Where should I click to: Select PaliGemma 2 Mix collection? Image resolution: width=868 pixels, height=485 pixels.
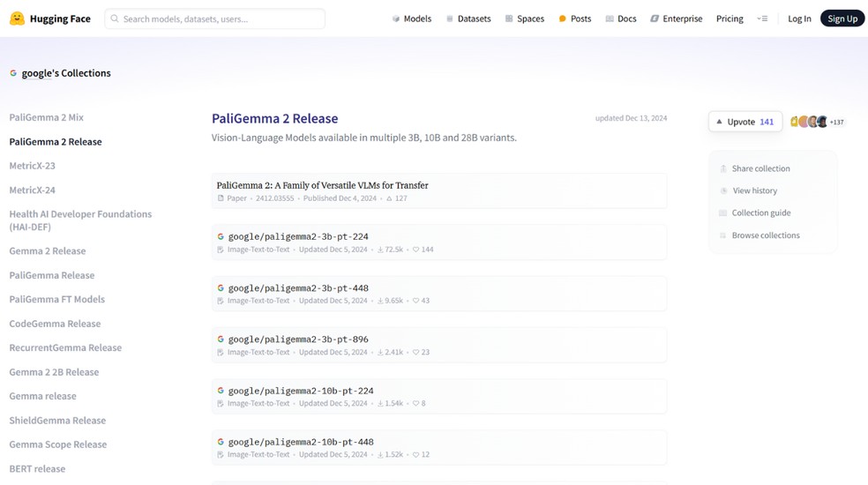coord(47,117)
